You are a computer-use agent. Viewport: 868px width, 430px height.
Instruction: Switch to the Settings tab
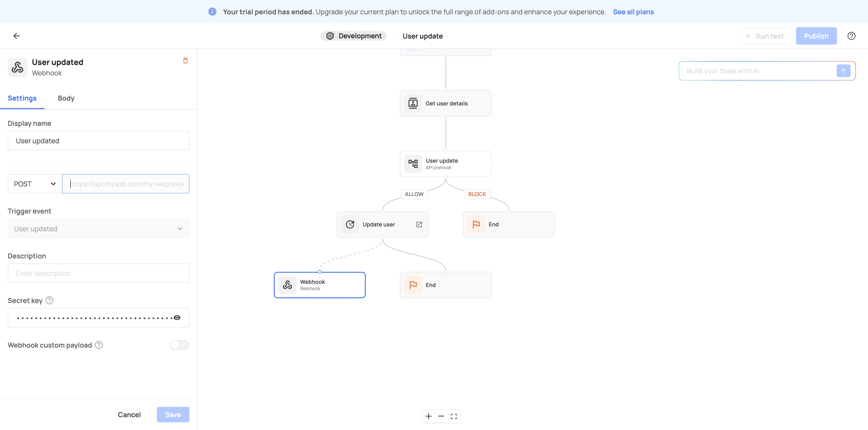(22, 98)
